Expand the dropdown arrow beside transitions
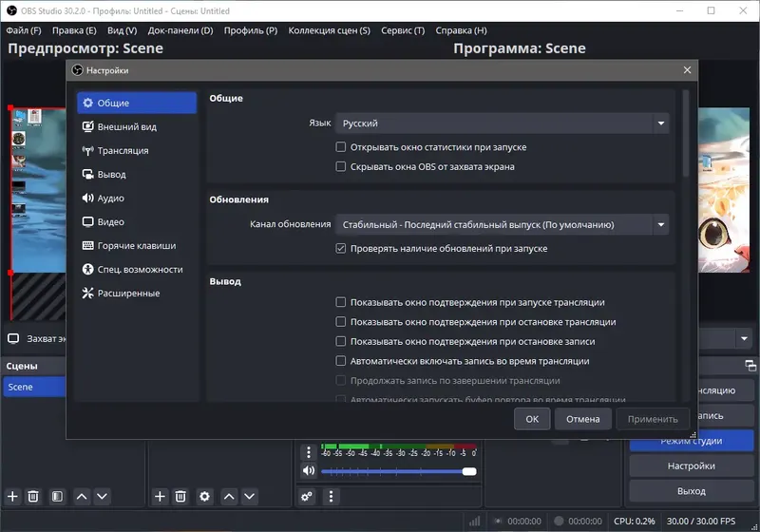760x532 pixels. click(744, 338)
